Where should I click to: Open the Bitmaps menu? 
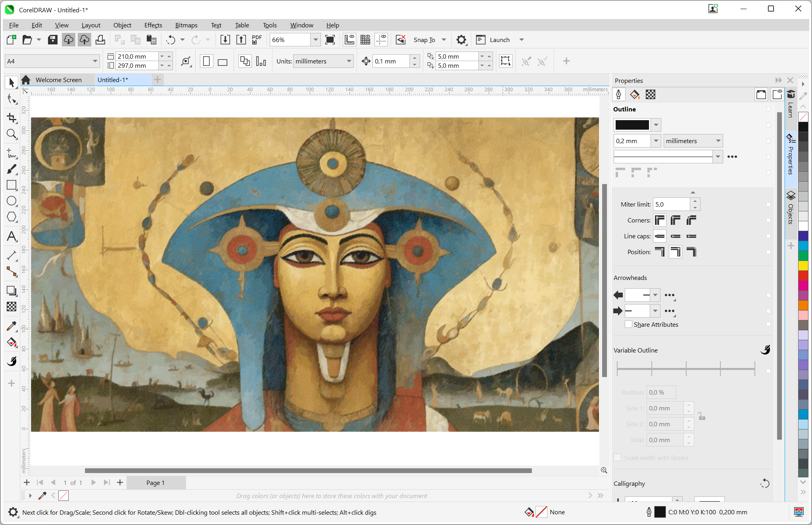(x=186, y=25)
